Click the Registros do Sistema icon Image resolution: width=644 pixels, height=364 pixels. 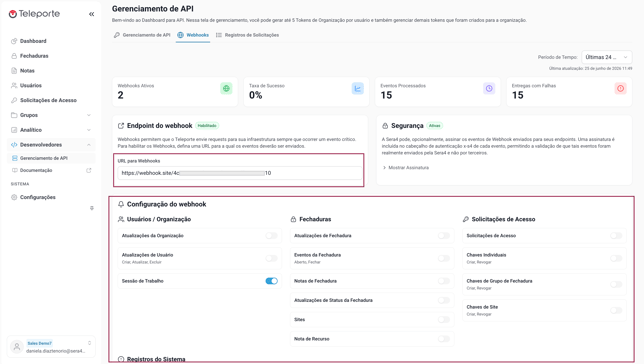pos(121,359)
